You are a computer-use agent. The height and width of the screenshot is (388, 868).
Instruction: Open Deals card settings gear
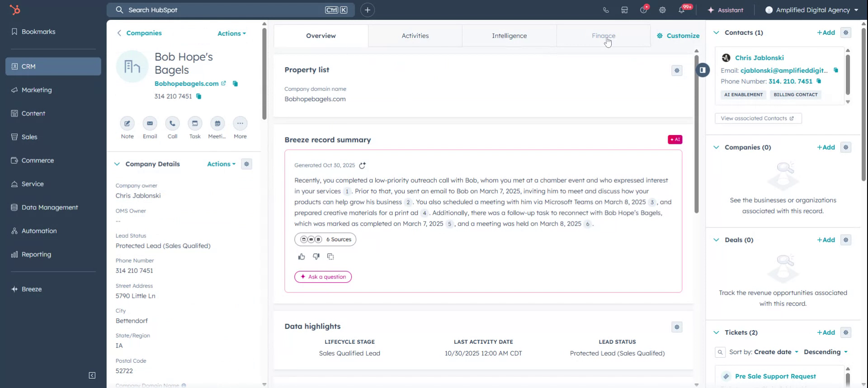tap(846, 240)
